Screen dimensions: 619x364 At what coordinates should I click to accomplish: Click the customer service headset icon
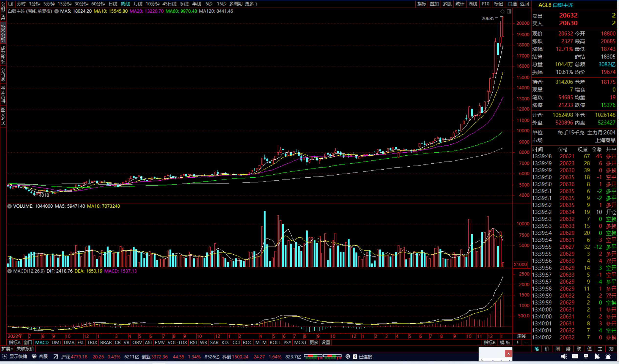coord(34,356)
